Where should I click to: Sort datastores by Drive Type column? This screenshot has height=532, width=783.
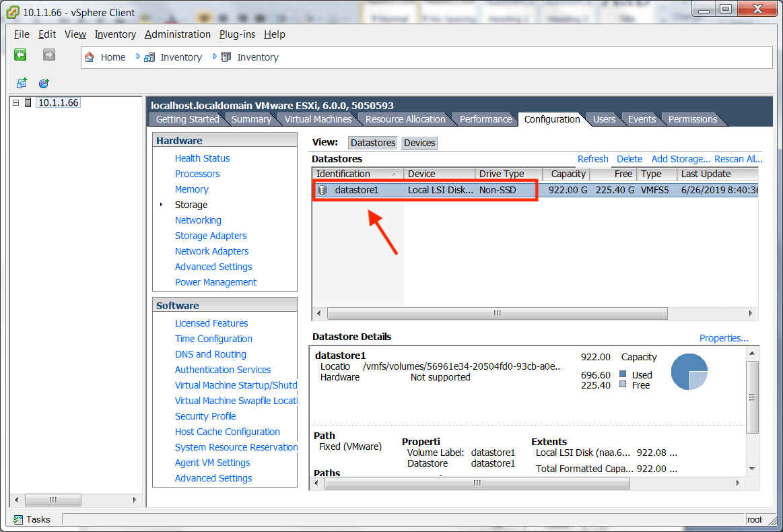(510, 174)
